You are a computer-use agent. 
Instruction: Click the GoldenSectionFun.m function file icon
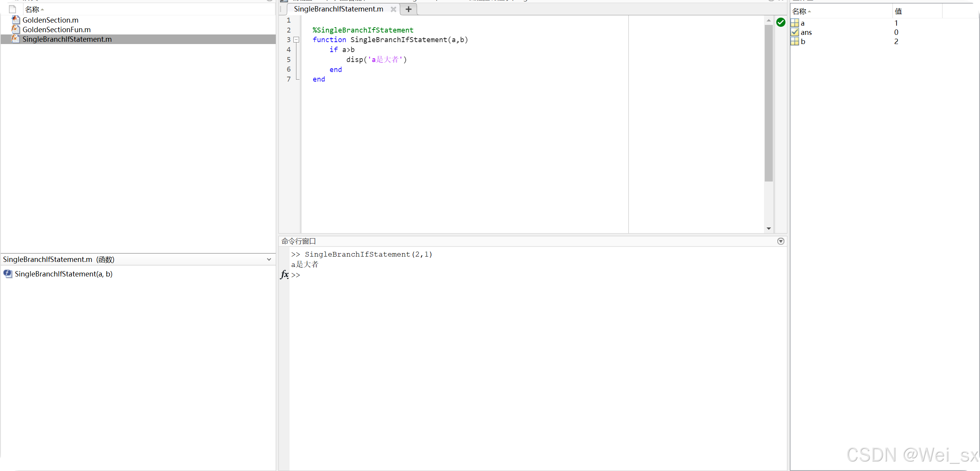coord(15,29)
